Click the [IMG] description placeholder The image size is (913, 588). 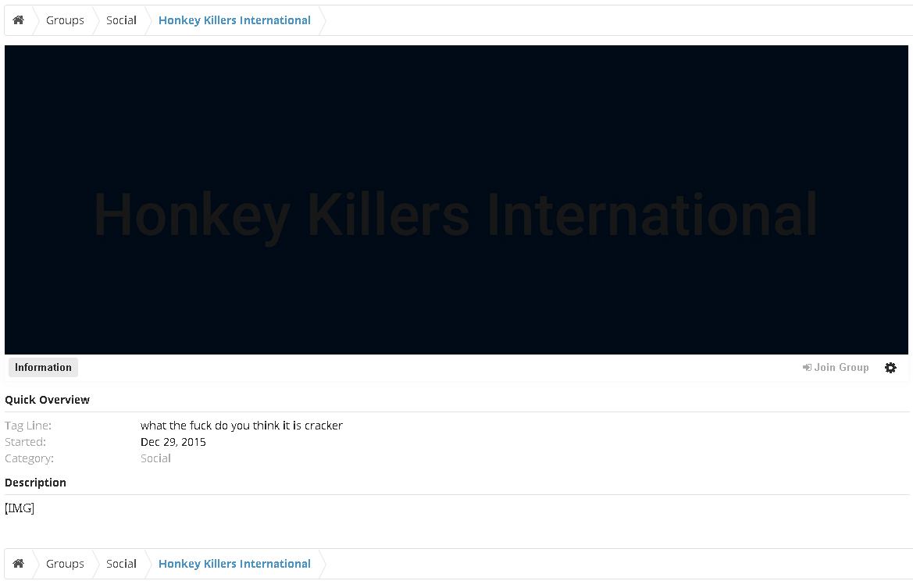tap(20, 508)
